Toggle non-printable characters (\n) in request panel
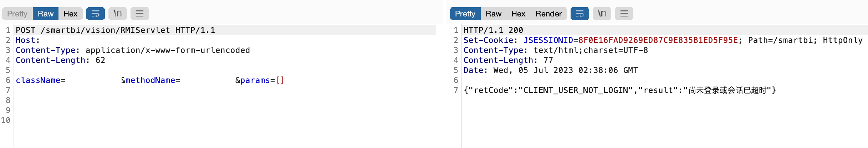 coord(118,14)
